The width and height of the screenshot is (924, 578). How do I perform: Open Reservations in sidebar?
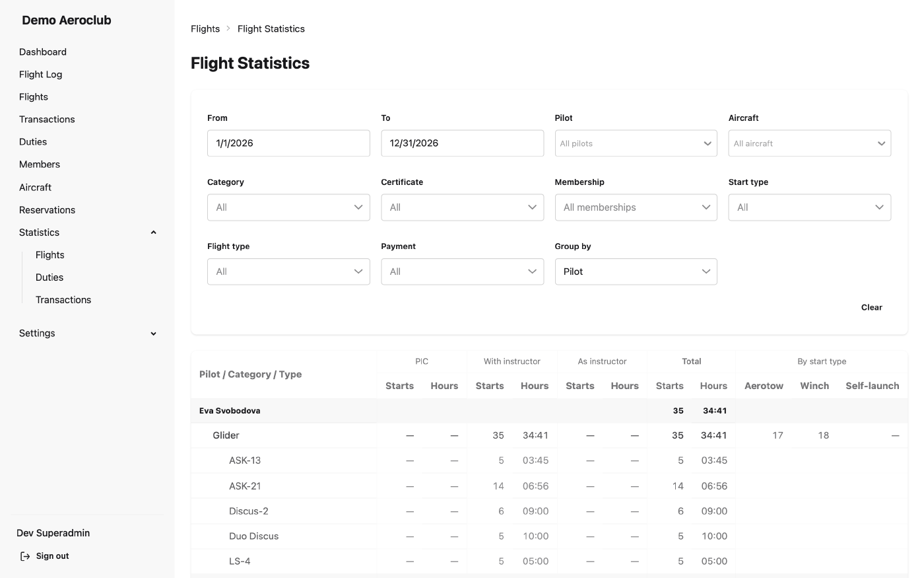[48, 210]
